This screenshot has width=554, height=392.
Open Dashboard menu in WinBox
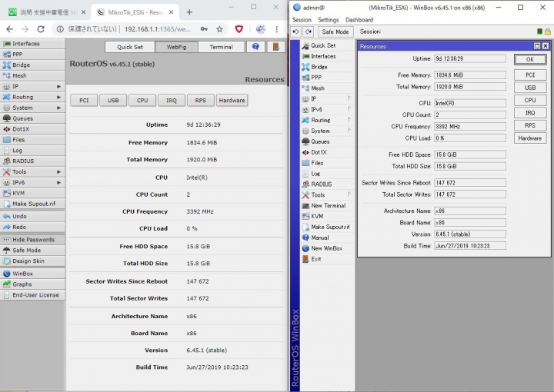tap(359, 20)
